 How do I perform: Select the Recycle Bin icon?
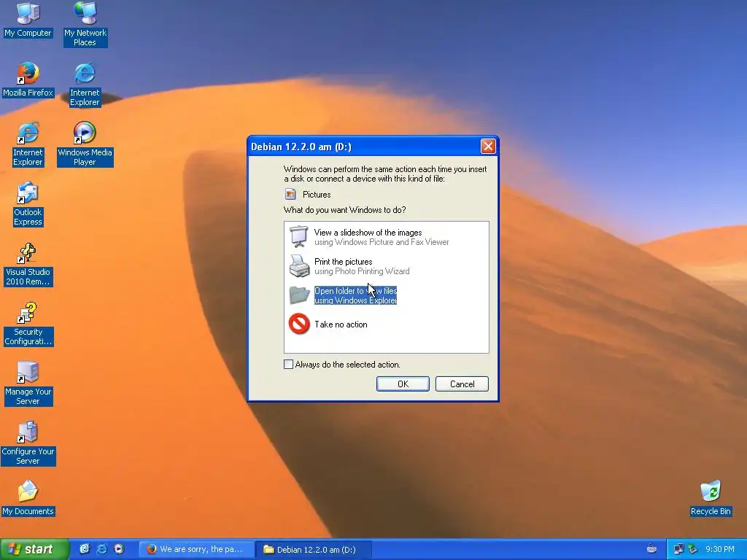click(x=711, y=498)
